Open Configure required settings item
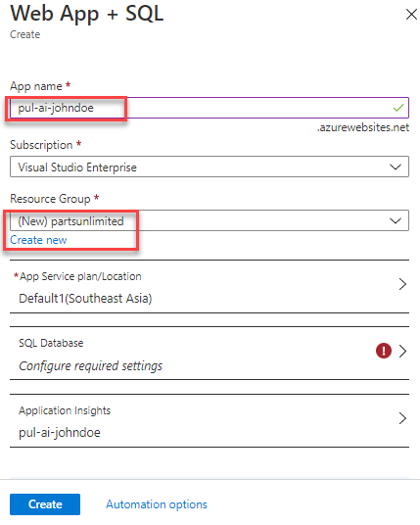Image resolution: width=420 pixels, height=525 pixels. click(x=91, y=366)
